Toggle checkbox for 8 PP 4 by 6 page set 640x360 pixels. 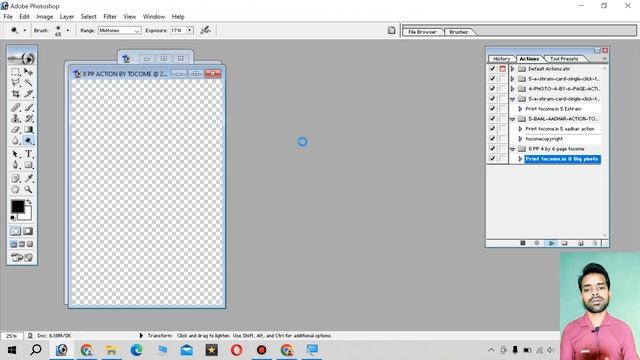[x=492, y=149]
